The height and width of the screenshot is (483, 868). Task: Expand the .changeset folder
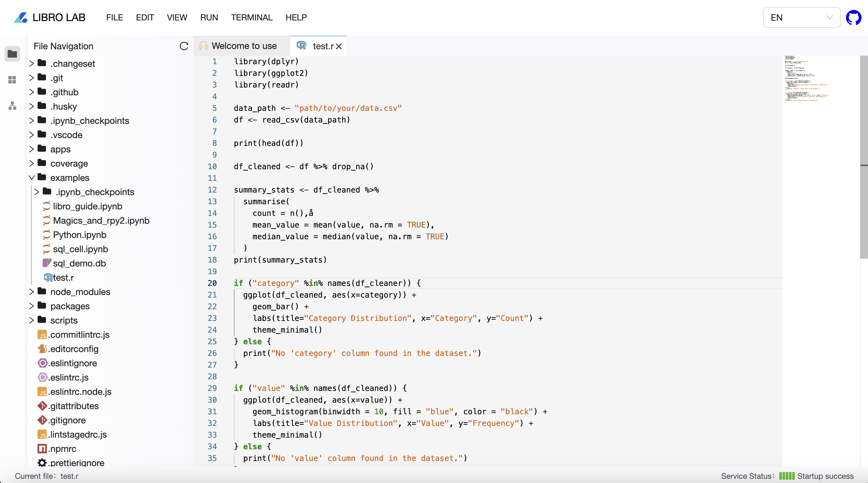click(32, 64)
